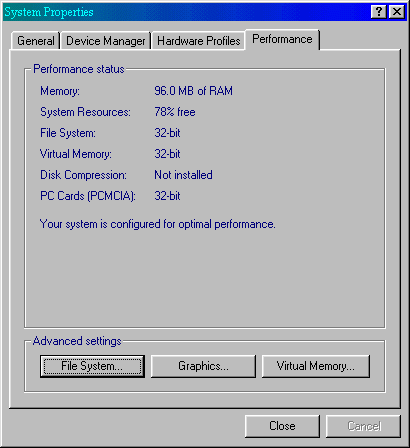Click the Not installed status text

click(x=183, y=175)
